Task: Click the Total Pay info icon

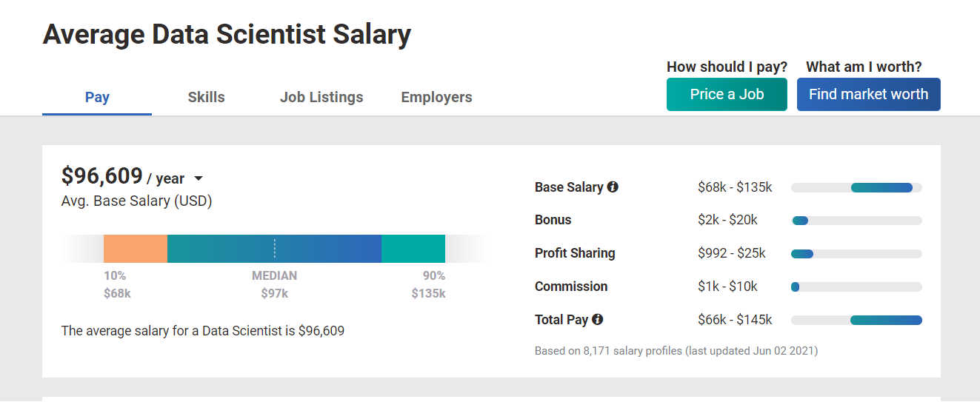Action: tap(598, 320)
